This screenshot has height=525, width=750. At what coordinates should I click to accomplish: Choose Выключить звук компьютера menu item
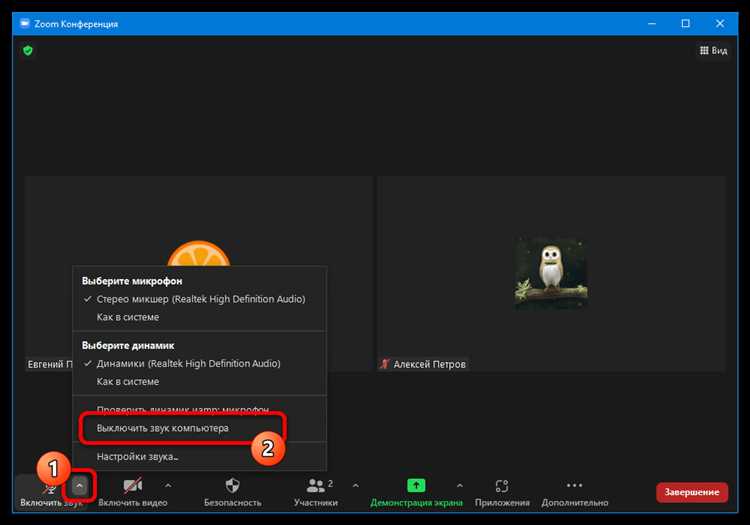(x=200, y=428)
